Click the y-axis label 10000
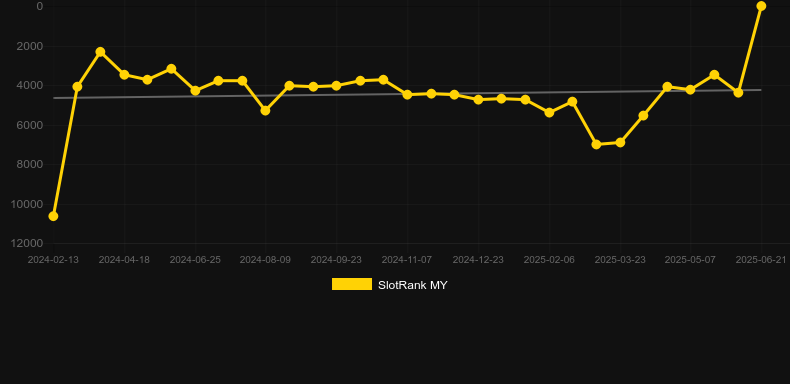790x384 pixels. 27,204
